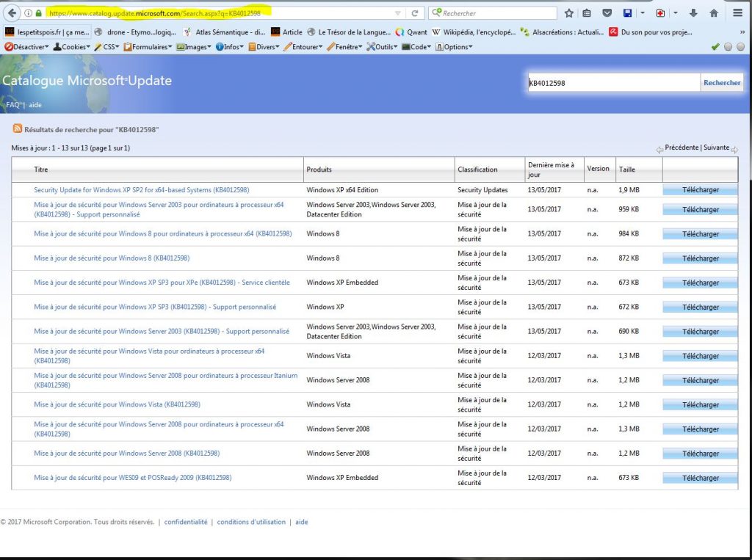This screenshot has width=752, height=560.
Task: Expand the Formulaires dropdown menu
Action: 148,47
